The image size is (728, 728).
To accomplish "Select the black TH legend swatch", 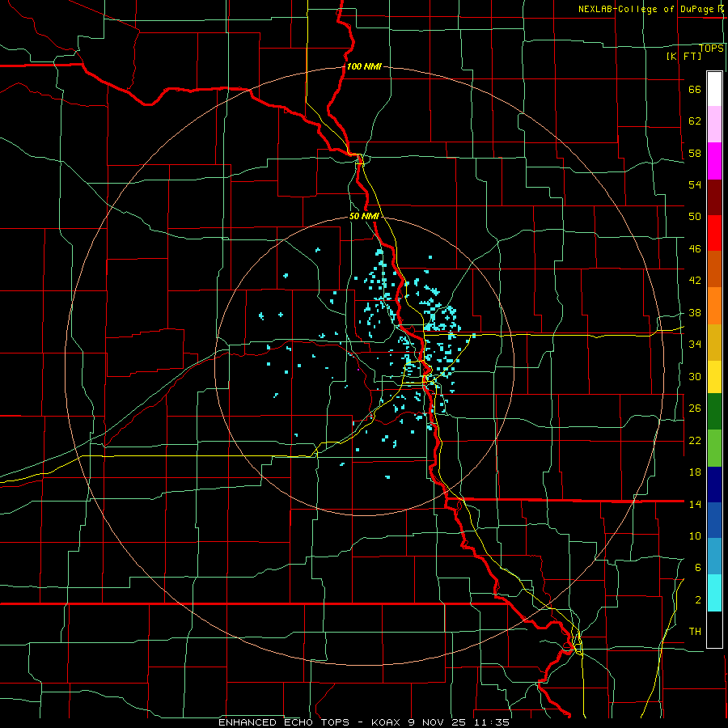I will [x=714, y=629].
